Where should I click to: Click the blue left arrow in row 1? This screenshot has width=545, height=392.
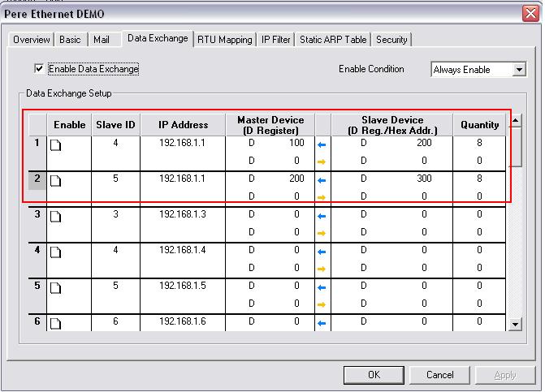click(x=322, y=144)
